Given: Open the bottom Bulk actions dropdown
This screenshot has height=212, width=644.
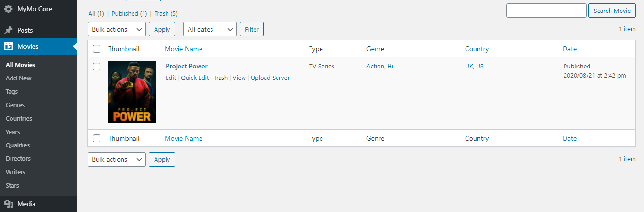Looking at the screenshot, I should coord(117,159).
